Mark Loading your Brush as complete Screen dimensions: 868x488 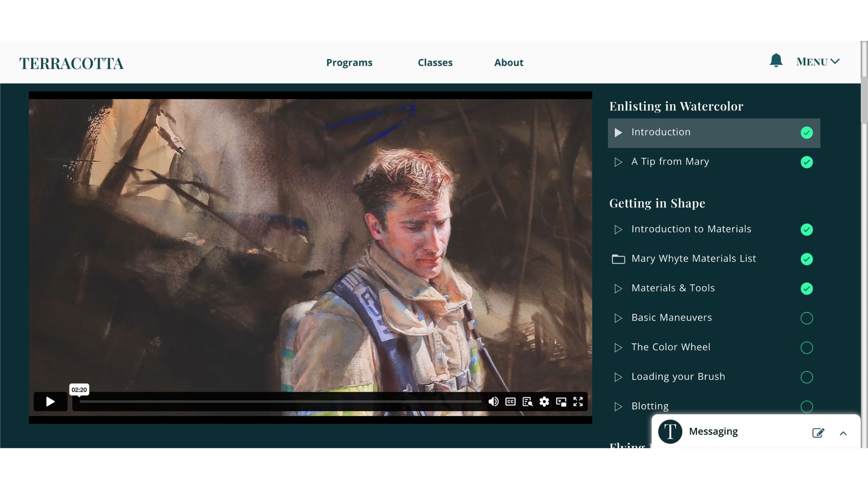(807, 377)
